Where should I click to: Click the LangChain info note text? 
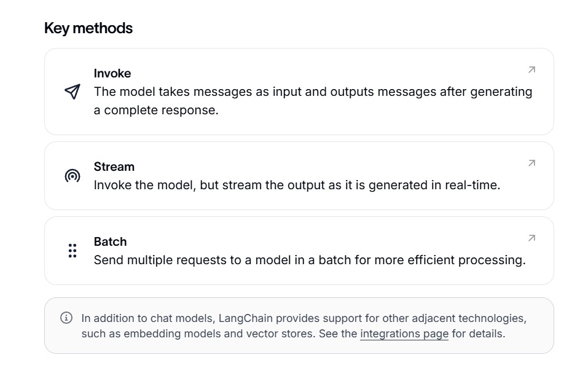pos(304,326)
